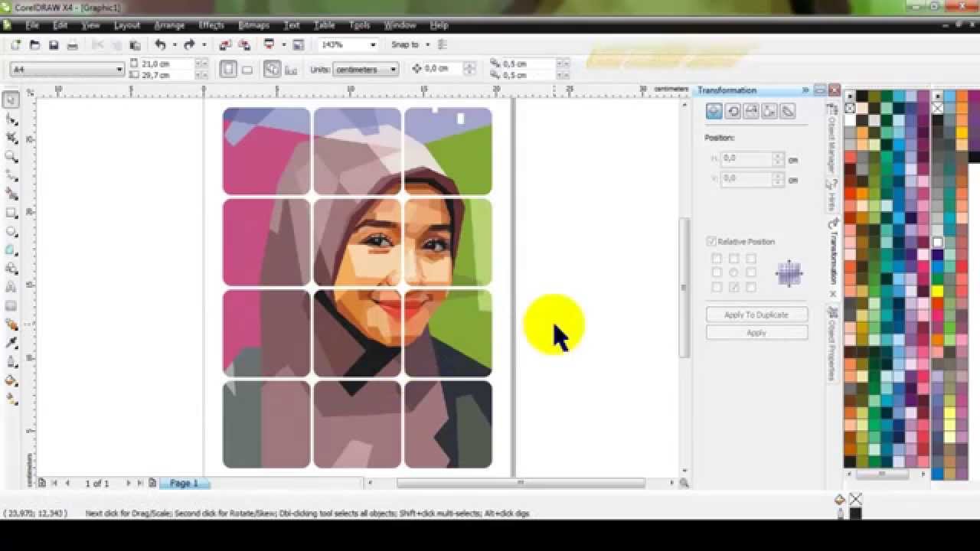The image size is (980, 551).
Task: Open the Application Launcher icon
Action: coord(269,44)
